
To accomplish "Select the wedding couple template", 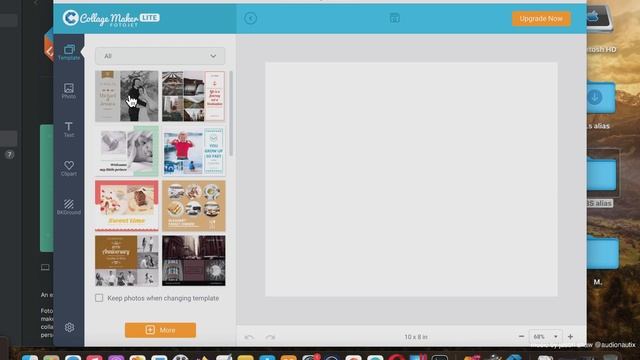I will (x=127, y=96).
